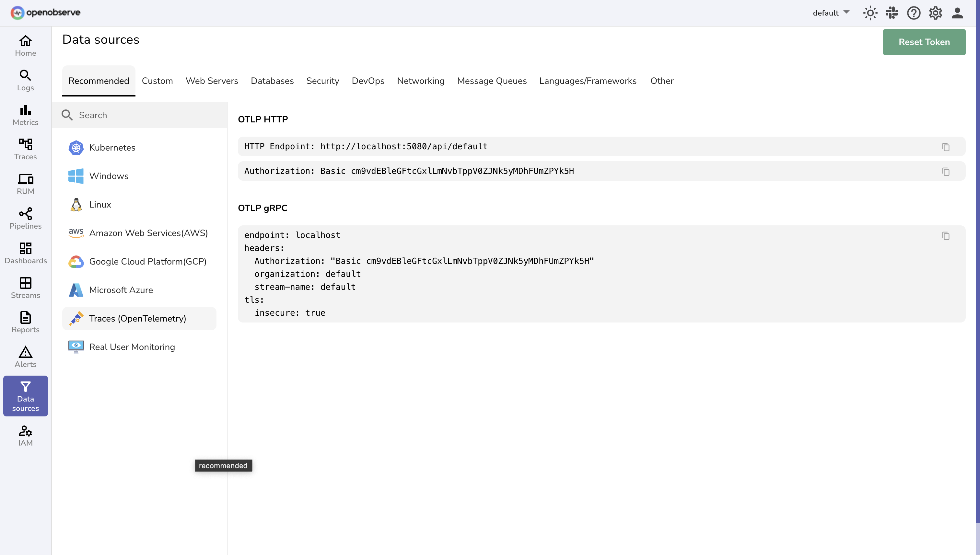The height and width of the screenshot is (555, 980).
Task: Open the Logs page from sidebar
Action: [x=25, y=80]
